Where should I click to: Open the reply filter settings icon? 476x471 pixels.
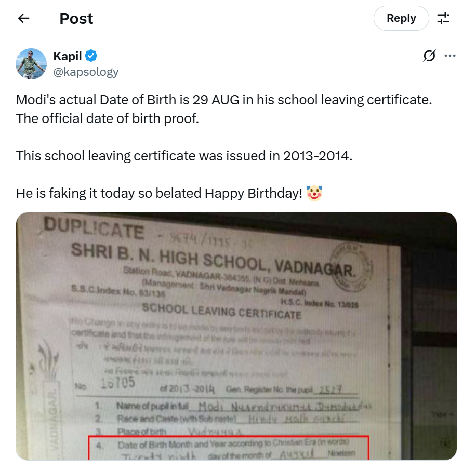click(443, 18)
